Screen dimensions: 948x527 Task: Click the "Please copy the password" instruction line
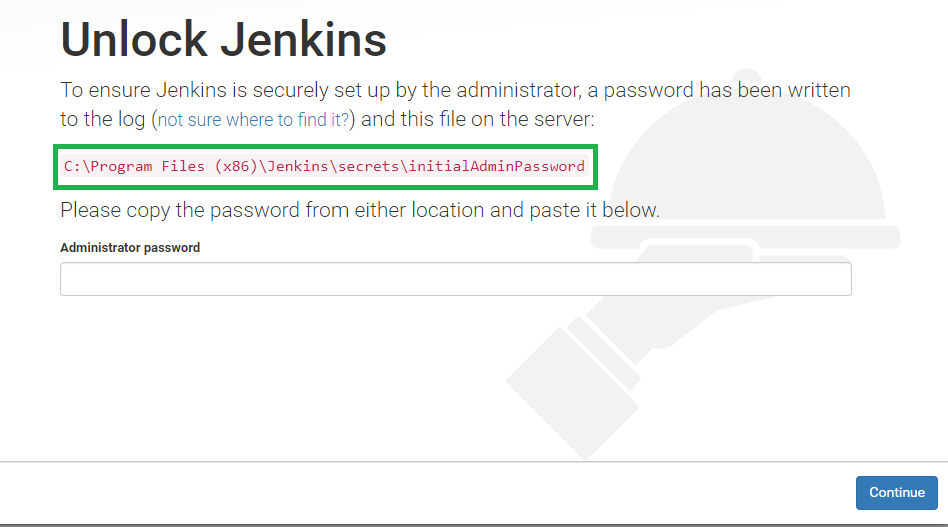pos(360,210)
